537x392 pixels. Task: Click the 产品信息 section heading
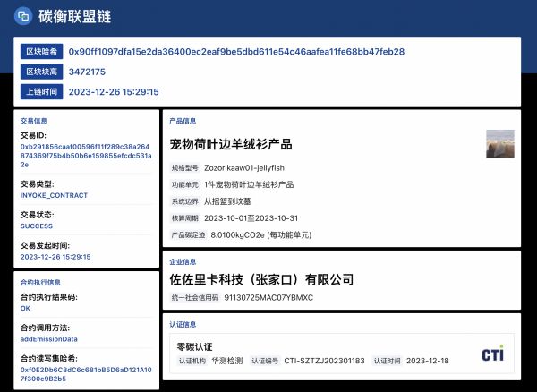183,121
